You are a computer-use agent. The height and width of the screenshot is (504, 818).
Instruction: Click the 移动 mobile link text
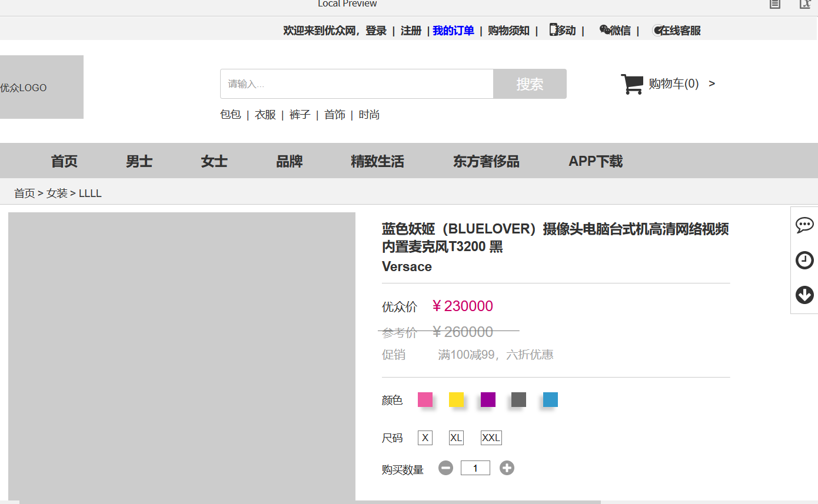click(566, 31)
